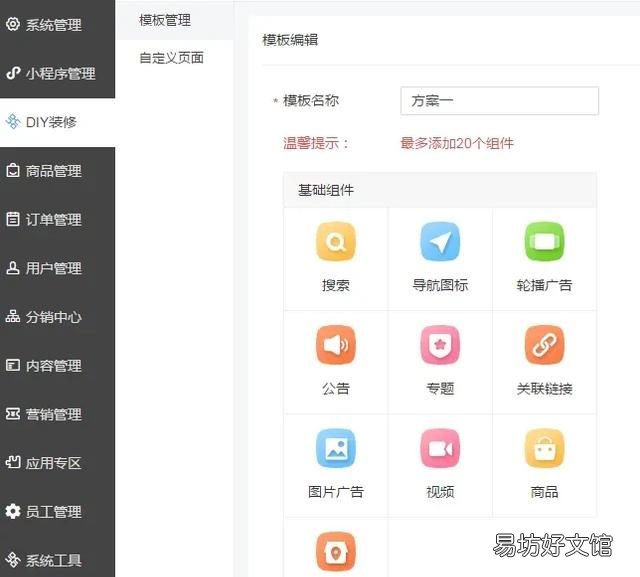Add the 导航图标 navigation component icon

(x=440, y=242)
